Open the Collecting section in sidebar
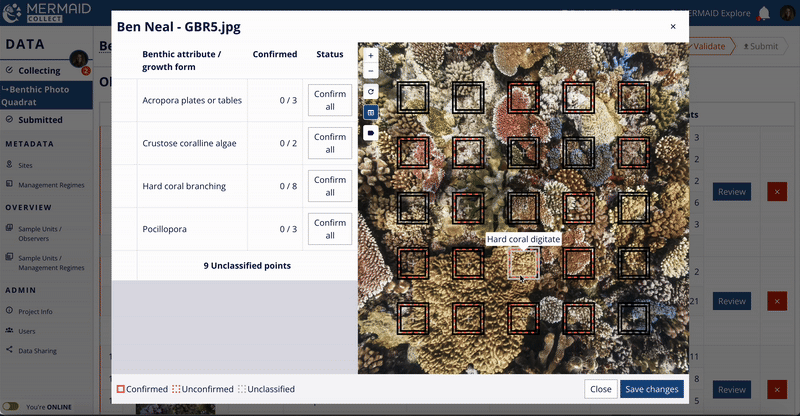800x416 pixels. point(40,70)
